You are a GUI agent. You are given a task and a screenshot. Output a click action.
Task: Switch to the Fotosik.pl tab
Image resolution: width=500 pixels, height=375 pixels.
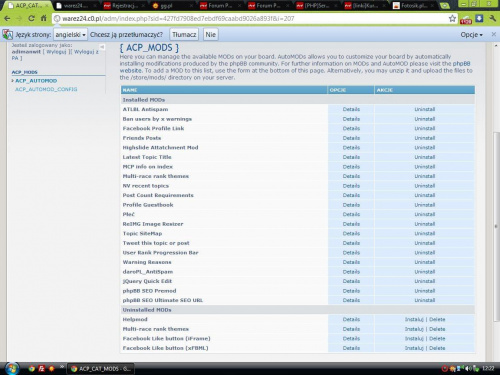(x=413, y=5)
